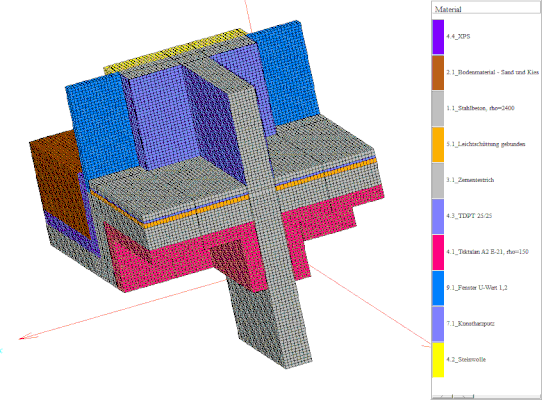Click the gray 1.1_Stahlbeton swatch

(438, 109)
